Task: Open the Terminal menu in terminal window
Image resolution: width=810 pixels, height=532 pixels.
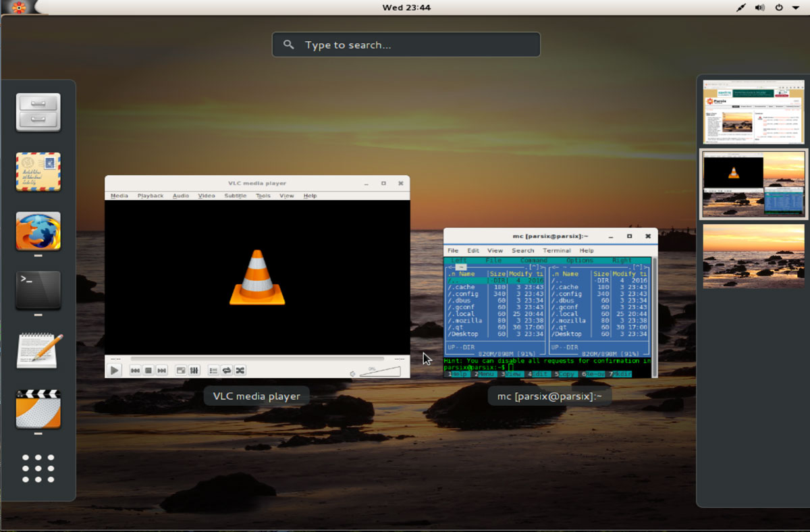Action: point(557,250)
